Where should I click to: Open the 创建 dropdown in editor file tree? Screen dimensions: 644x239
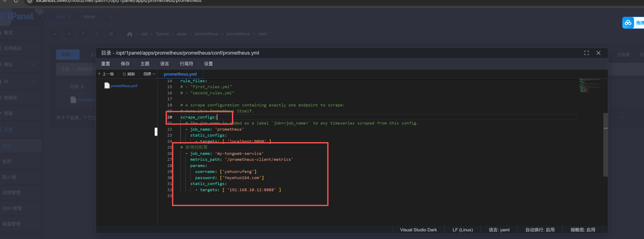point(149,74)
